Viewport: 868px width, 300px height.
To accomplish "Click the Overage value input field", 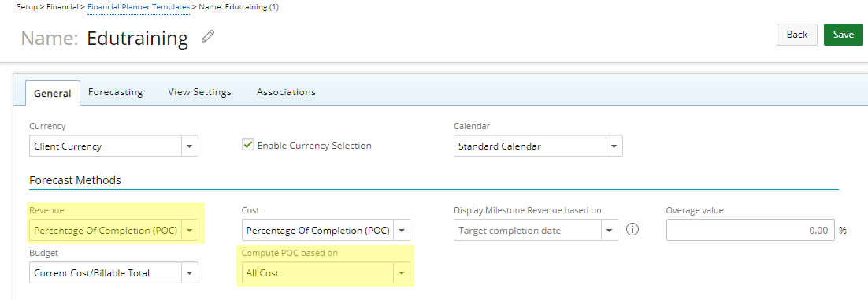I will 750,230.
